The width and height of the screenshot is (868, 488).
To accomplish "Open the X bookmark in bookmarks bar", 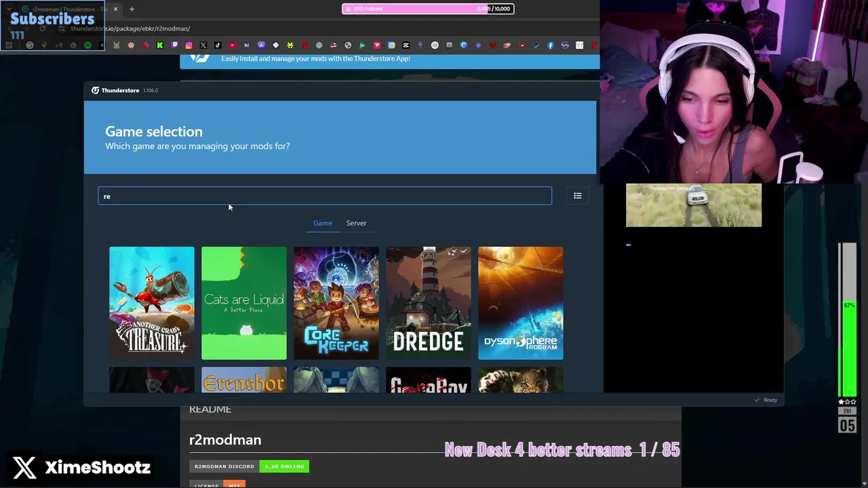I will click(x=203, y=45).
